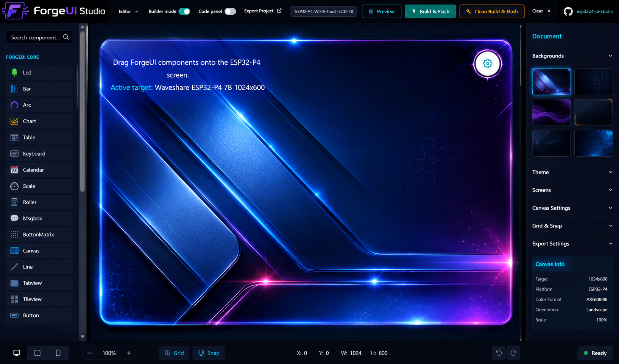Open the Export Project link

pos(263,11)
